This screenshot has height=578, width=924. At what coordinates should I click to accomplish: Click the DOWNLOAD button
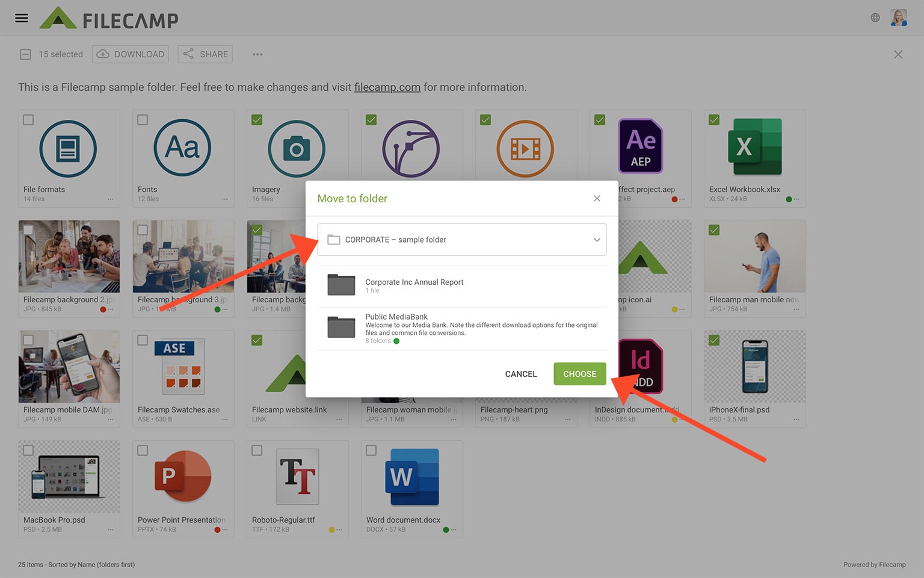pos(131,54)
